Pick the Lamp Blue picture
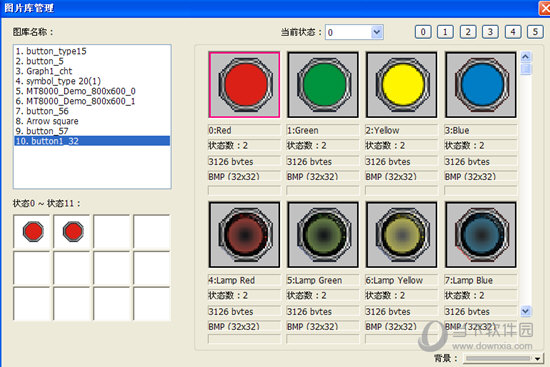This screenshot has width=550, height=367. click(x=481, y=234)
